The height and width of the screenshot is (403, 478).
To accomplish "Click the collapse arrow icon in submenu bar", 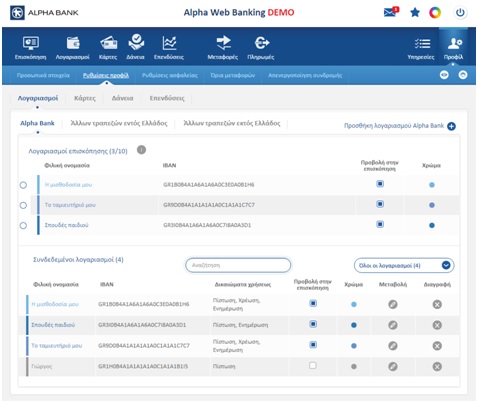I will coord(463,75).
